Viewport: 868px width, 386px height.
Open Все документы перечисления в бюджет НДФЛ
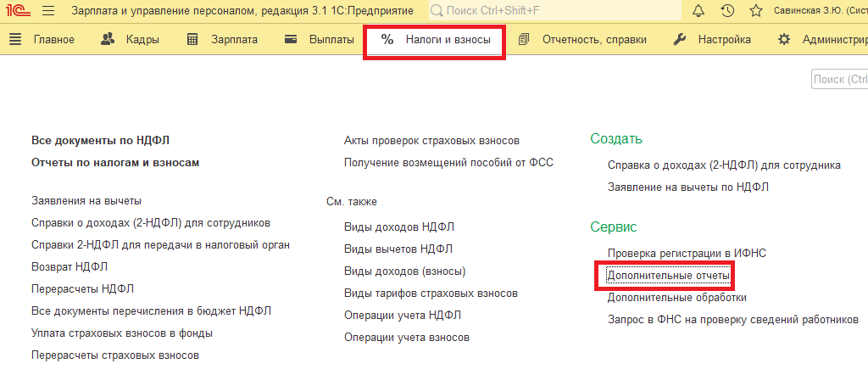(x=151, y=310)
